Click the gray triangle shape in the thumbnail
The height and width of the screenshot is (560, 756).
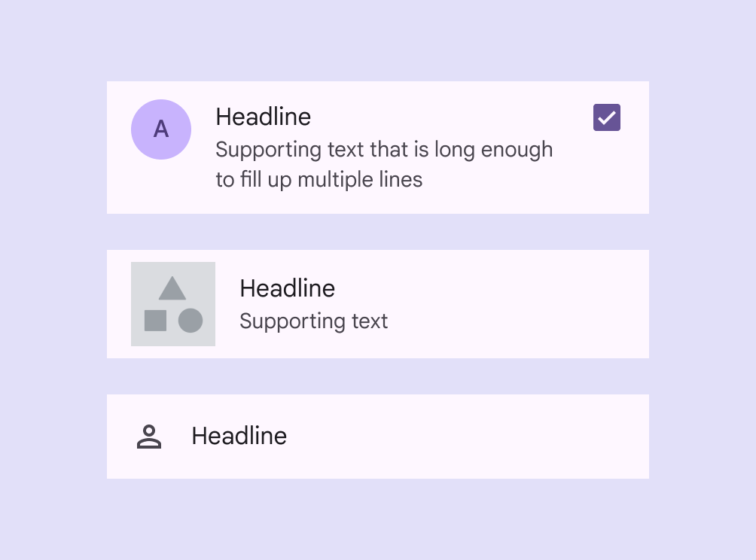coord(172,288)
